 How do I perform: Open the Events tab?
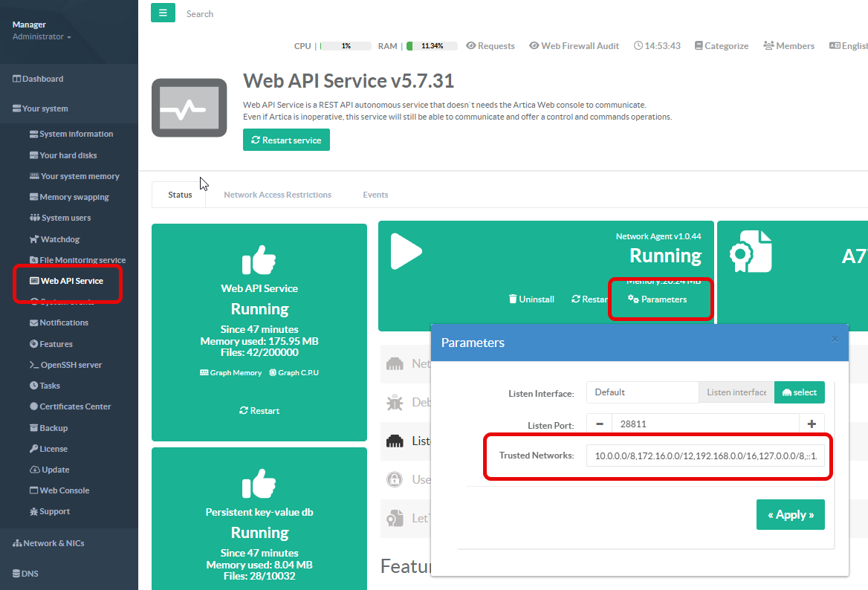375,195
